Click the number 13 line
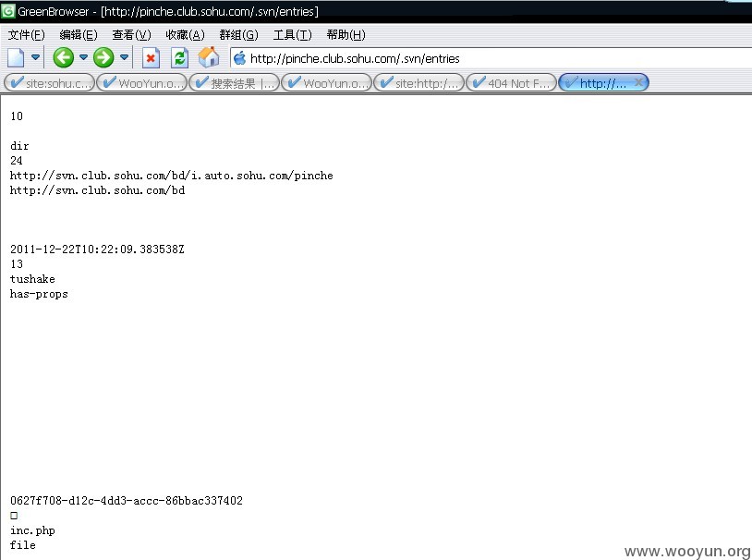 [17, 264]
